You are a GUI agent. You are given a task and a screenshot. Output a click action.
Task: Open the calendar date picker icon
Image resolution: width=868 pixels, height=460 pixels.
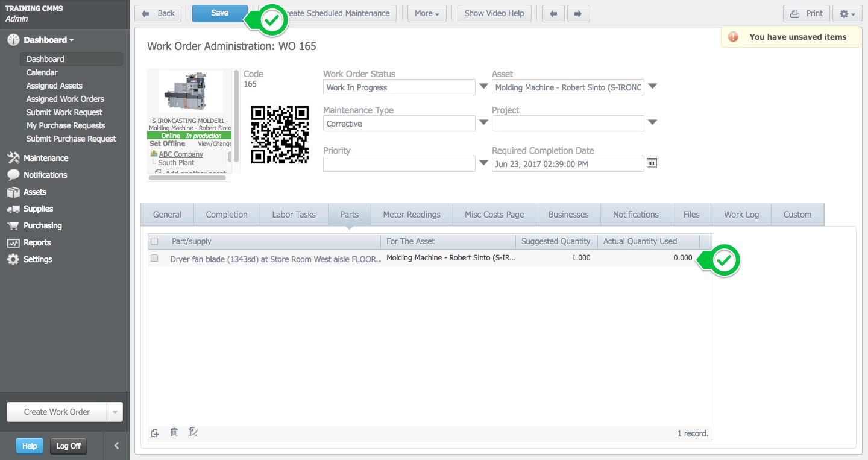pos(652,163)
